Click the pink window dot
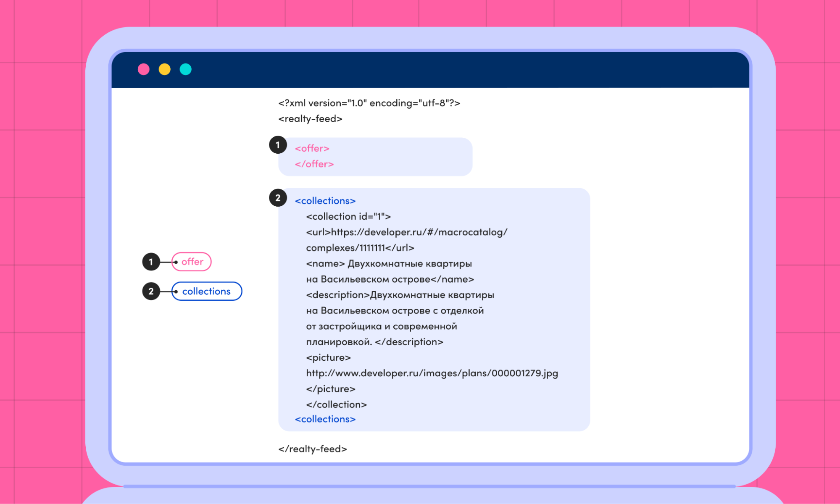 (x=144, y=69)
